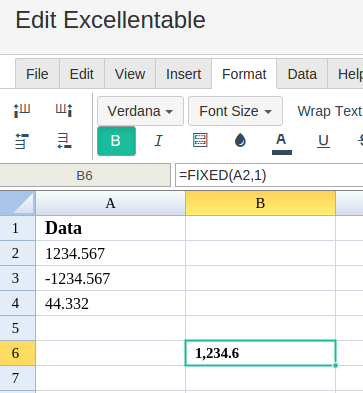Open the Verdana font dropdown
This screenshot has height=393, width=363.
140,111
